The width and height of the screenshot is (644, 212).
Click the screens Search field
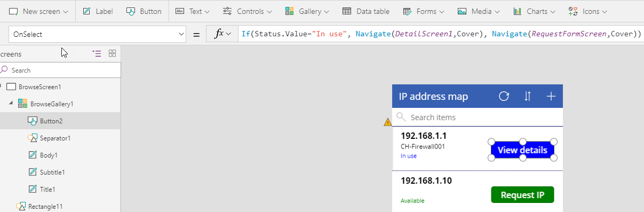[x=60, y=70]
